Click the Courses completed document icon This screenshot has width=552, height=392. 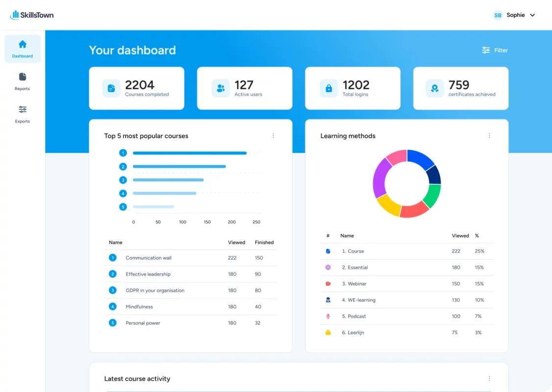111,89
